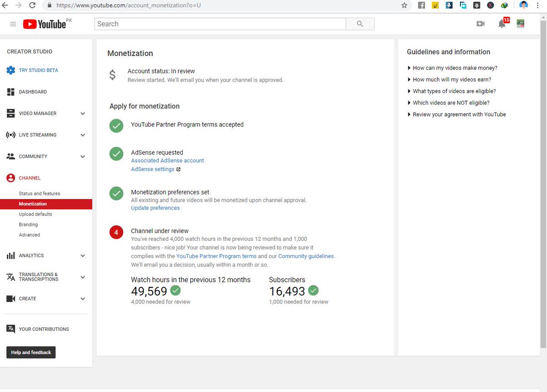Click the TRY STUDIO BETA link text
Viewport: 547px width, 392px height.
click(x=38, y=71)
